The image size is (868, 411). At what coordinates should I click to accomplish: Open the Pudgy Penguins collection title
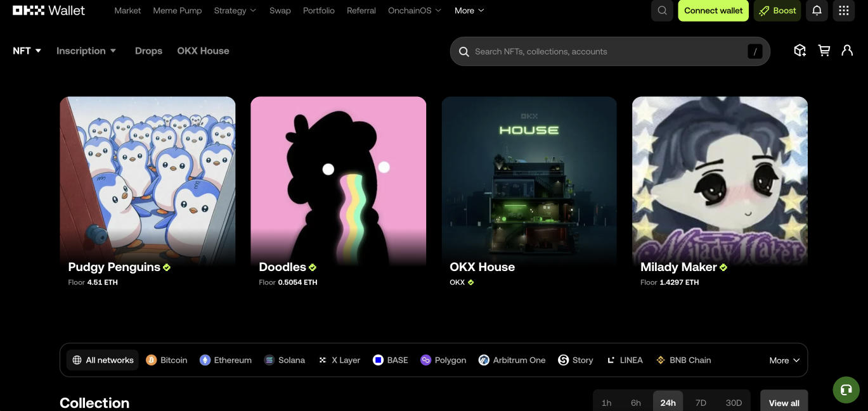(114, 267)
